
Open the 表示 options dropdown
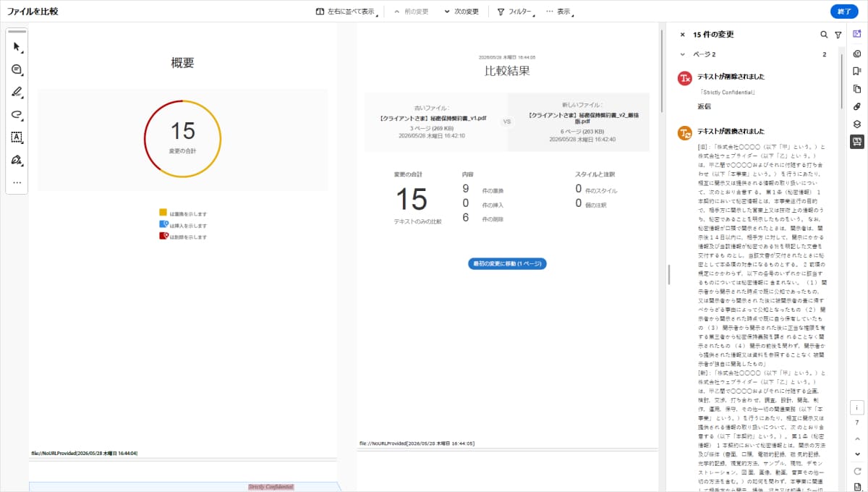pos(559,12)
